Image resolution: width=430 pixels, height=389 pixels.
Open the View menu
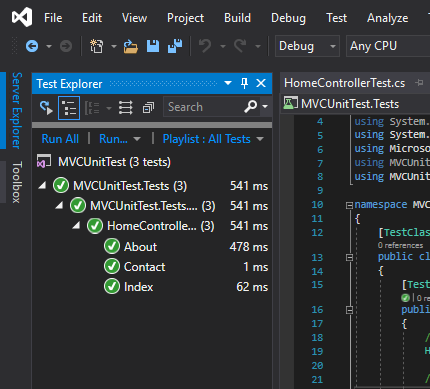[134, 18]
